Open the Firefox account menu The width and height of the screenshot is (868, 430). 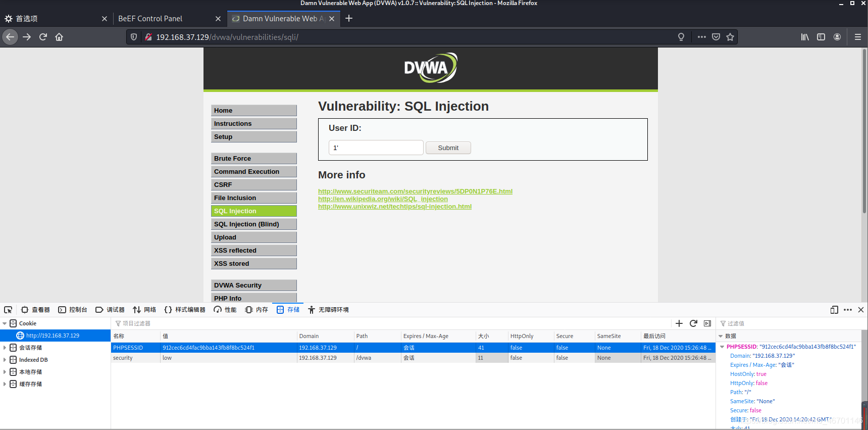pyautogui.click(x=837, y=37)
